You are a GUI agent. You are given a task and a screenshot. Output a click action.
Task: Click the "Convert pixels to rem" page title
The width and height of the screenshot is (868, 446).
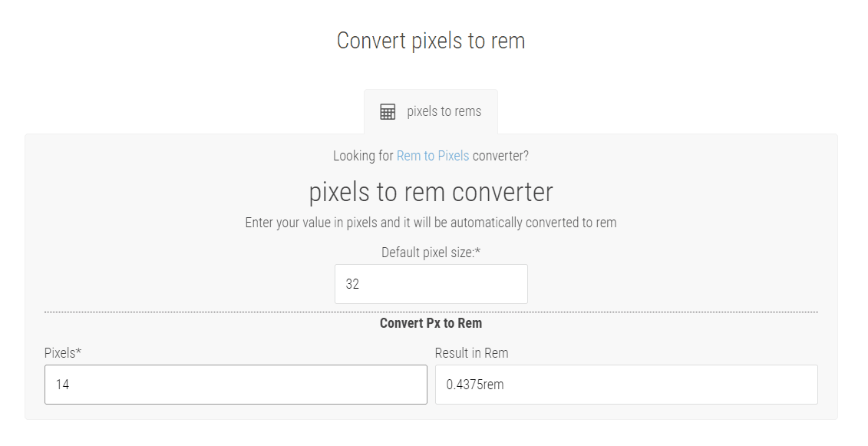pyautogui.click(x=431, y=41)
